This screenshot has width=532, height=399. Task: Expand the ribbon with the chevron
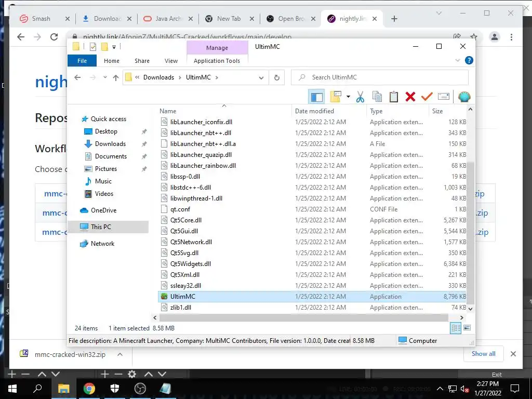457,60
